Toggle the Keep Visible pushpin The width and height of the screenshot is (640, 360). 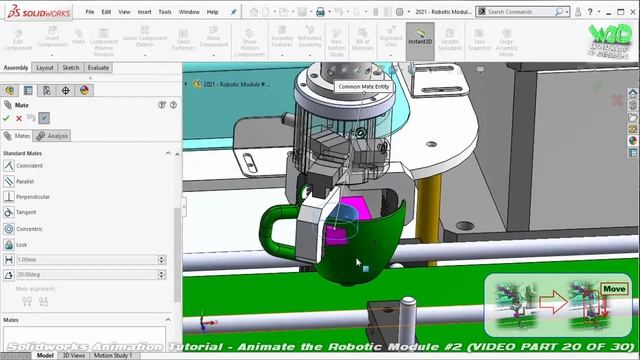[44, 118]
